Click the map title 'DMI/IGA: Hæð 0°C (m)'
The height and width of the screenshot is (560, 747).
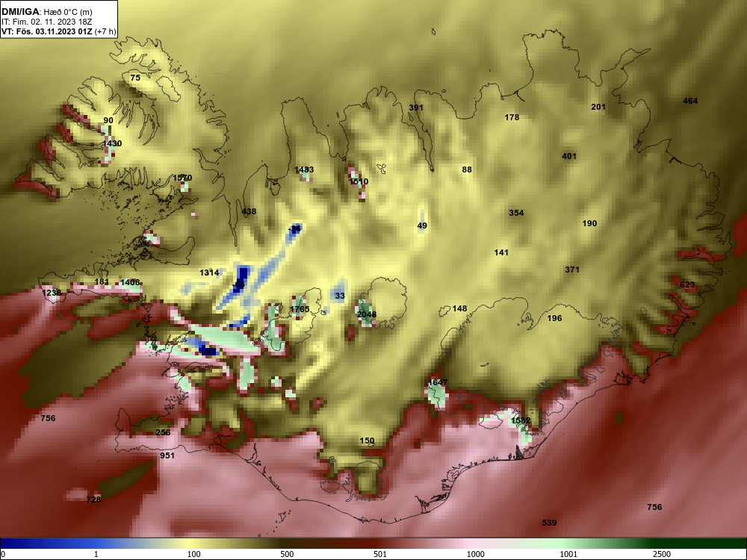(x=47, y=11)
